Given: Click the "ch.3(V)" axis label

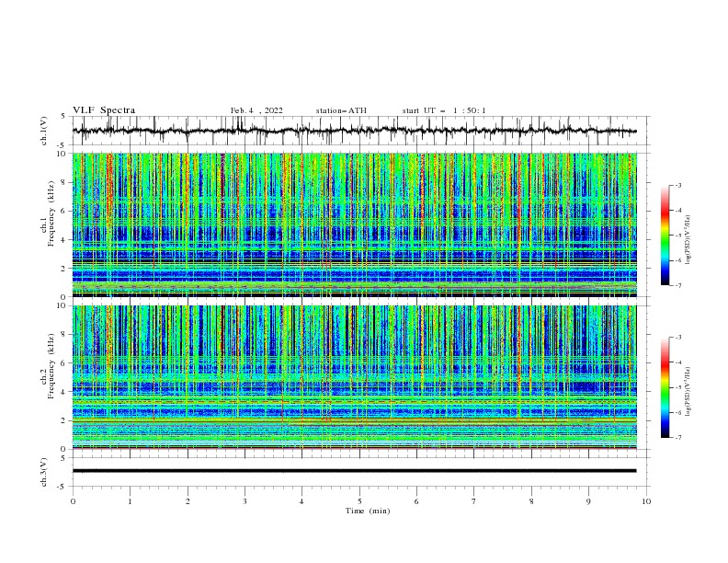Looking at the screenshot, I should tap(44, 472).
